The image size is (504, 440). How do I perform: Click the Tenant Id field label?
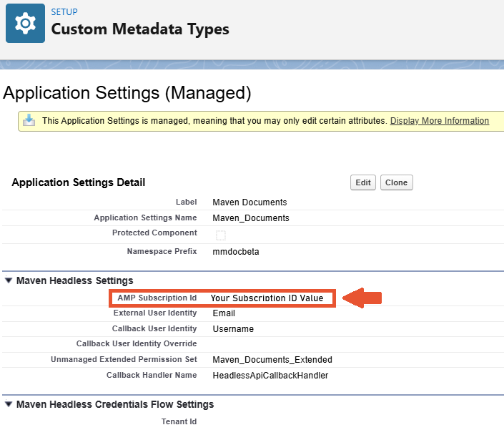(x=179, y=421)
